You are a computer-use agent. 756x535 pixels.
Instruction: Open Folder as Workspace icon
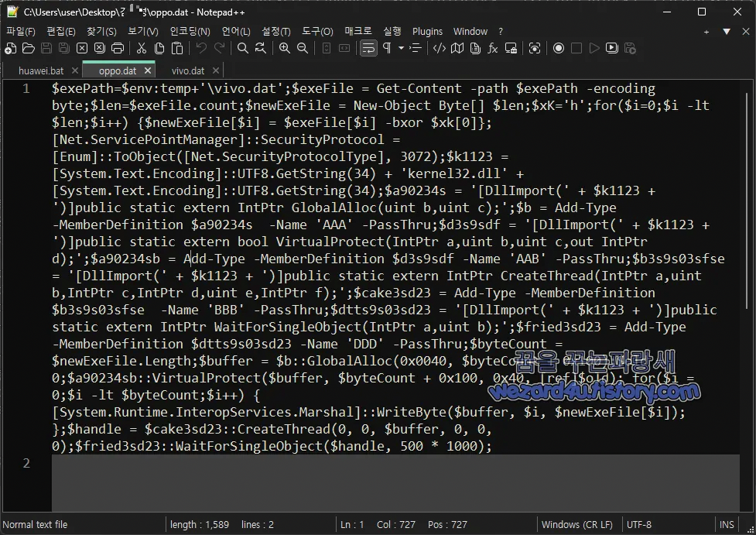511,48
